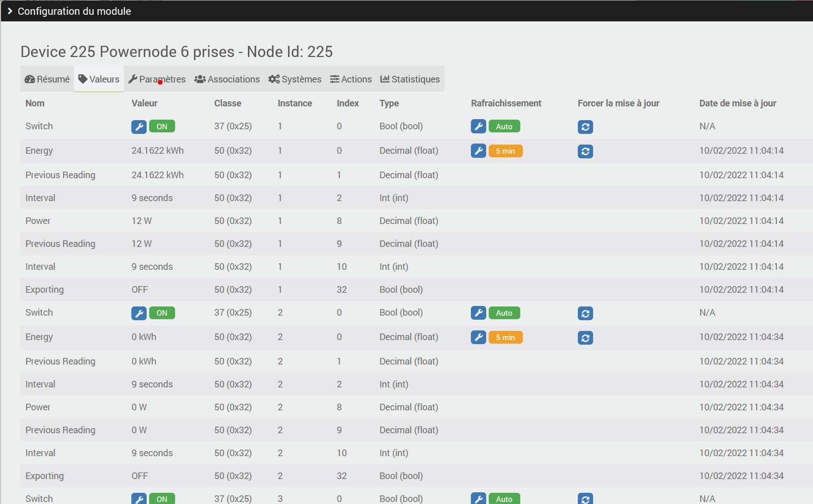Open the Paramètres tab

[157, 79]
